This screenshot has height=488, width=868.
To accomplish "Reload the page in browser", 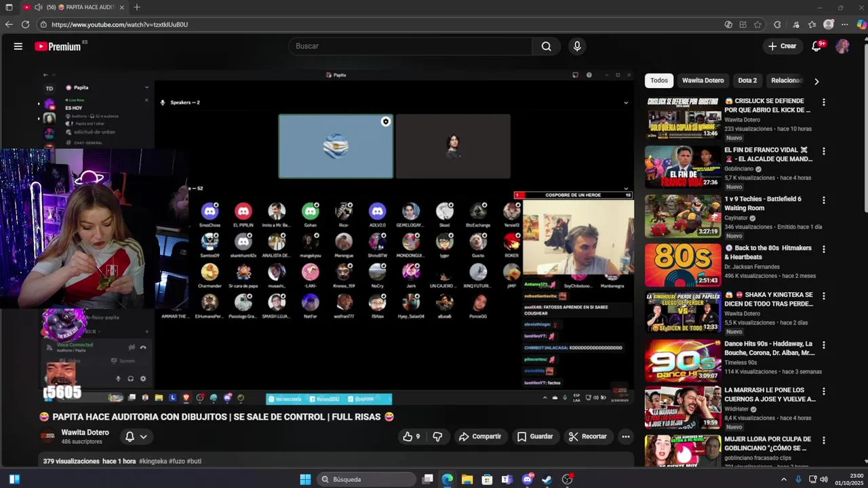I will click(x=25, y=24).
